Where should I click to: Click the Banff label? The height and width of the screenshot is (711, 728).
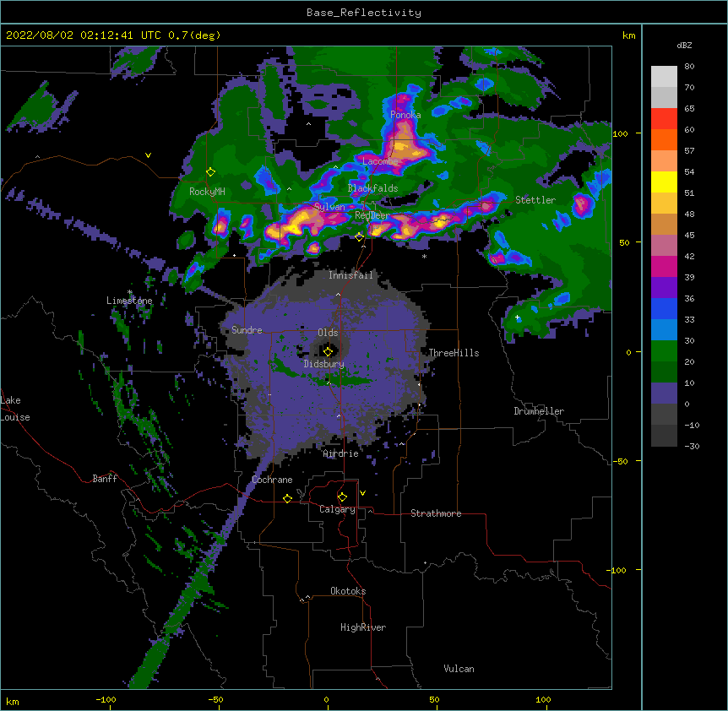coord(105,479)
